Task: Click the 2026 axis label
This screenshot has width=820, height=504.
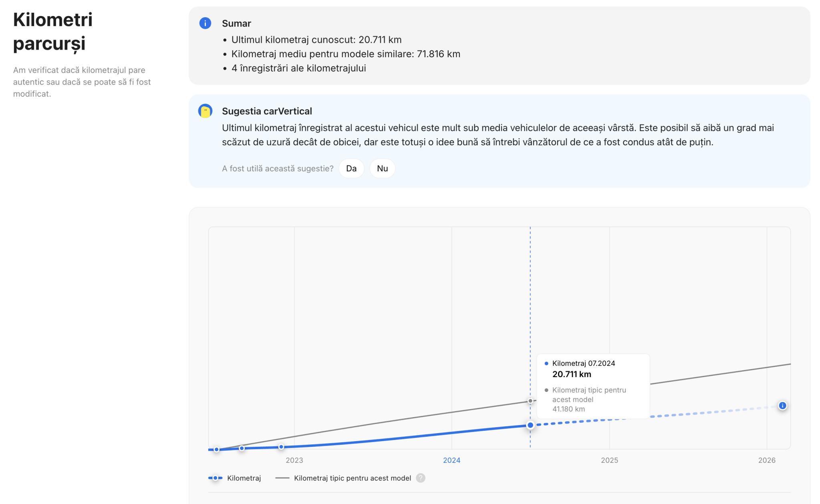Action: [766, 460]
